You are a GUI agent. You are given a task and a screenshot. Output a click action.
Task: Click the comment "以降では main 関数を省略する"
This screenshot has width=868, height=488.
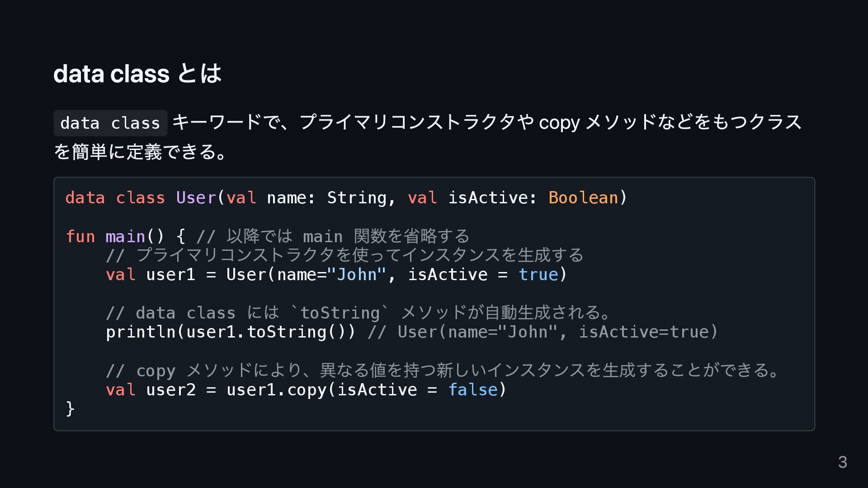(334, 236)
